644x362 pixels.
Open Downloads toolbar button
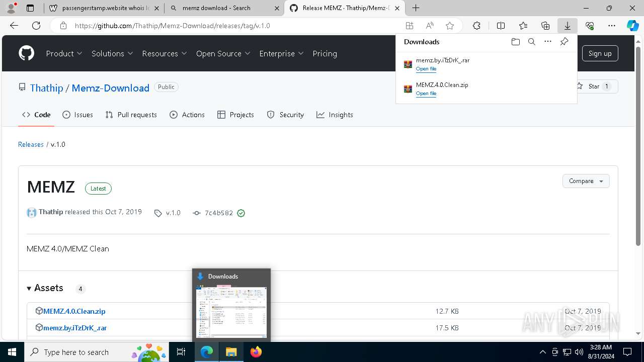coord(567,26)
